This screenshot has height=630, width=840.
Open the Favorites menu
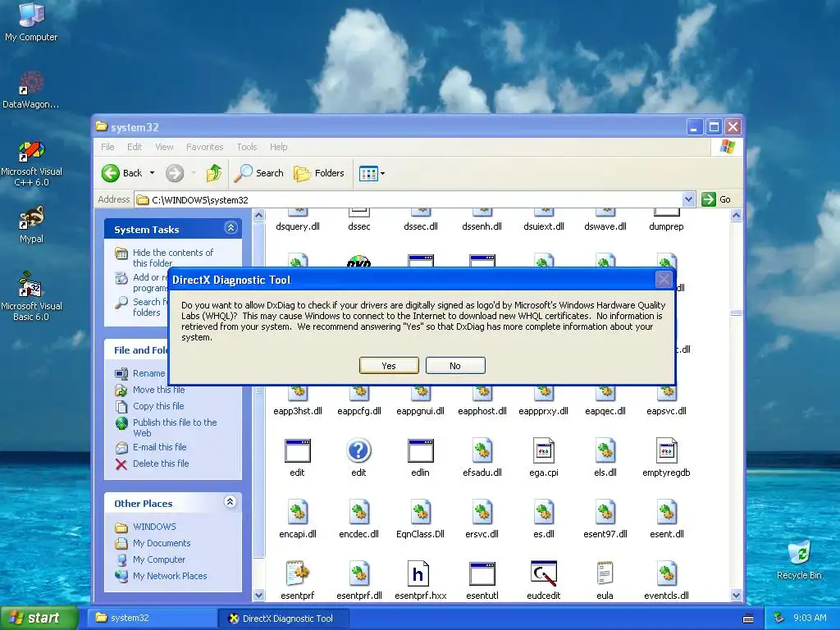click(x=204, y=147)
